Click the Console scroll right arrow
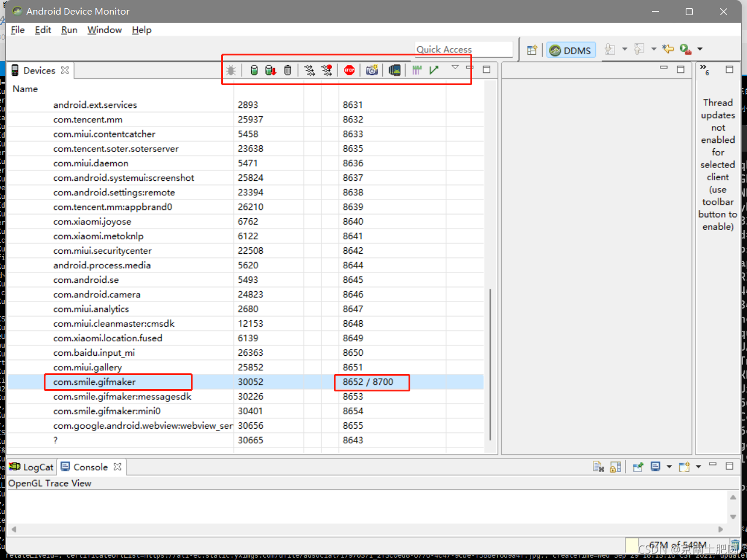747x560 pixels. [x=721, y=530]
